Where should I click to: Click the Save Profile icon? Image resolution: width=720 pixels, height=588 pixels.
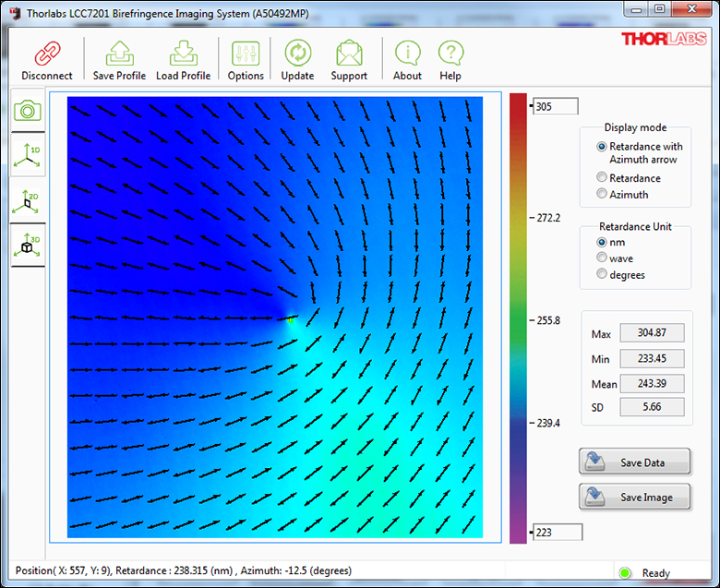pyautogui.click(x=119, y=55)
